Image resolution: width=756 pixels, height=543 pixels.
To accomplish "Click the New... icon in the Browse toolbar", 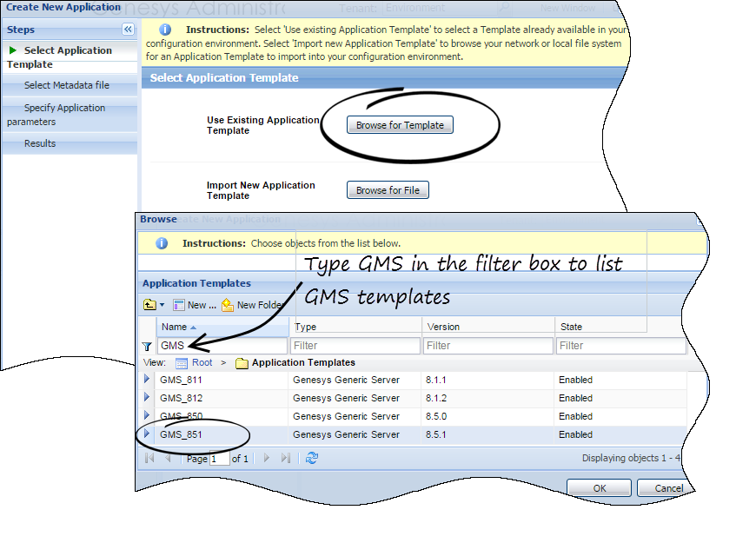I will (x=184, y=305).
